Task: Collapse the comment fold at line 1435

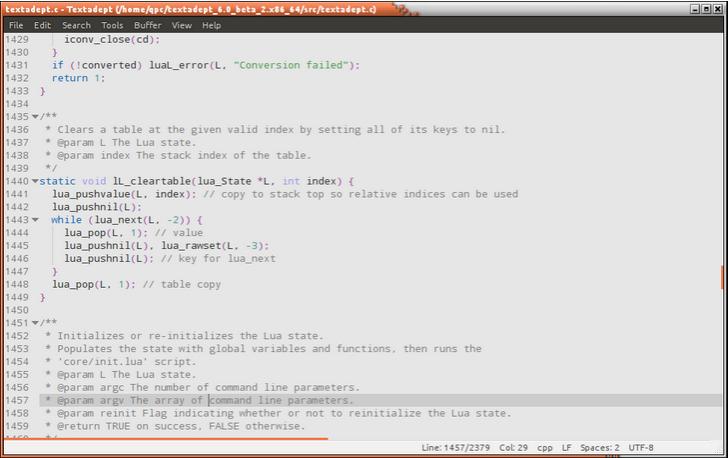Action: click(35, 116)
